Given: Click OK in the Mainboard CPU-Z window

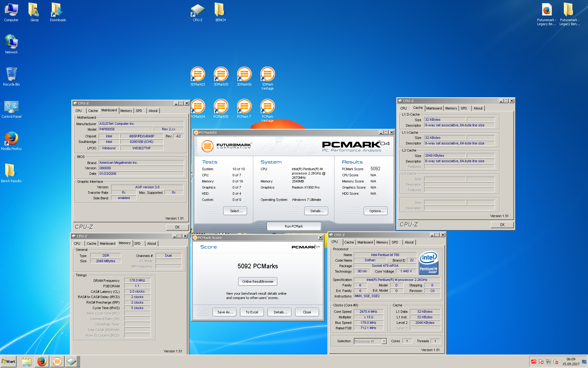Looking at the screenshot, I should 177,227.
